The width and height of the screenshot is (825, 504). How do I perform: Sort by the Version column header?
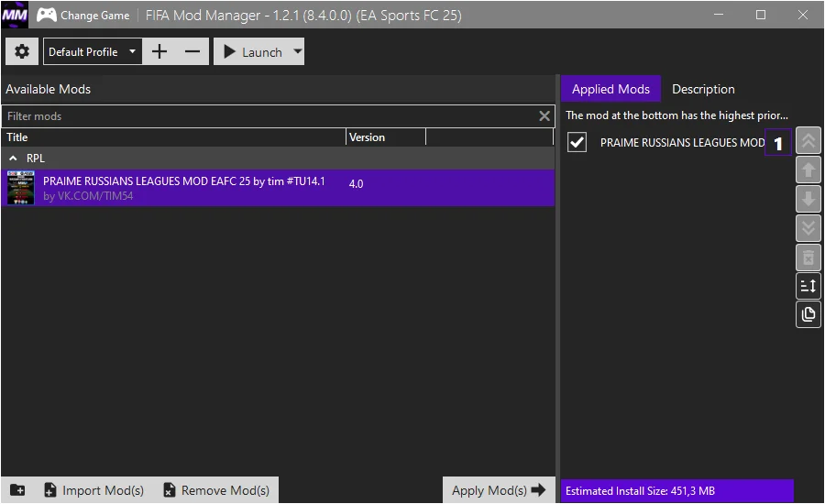386,137
